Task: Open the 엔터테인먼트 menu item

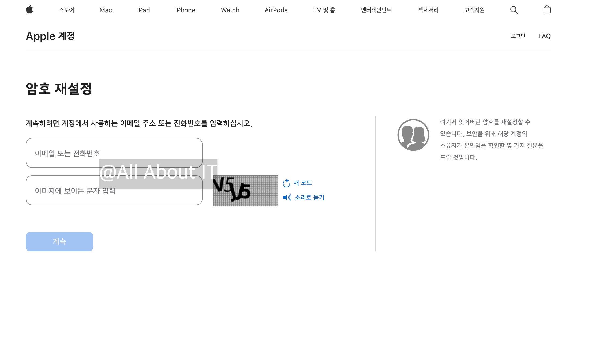Action: click(376, 10)
